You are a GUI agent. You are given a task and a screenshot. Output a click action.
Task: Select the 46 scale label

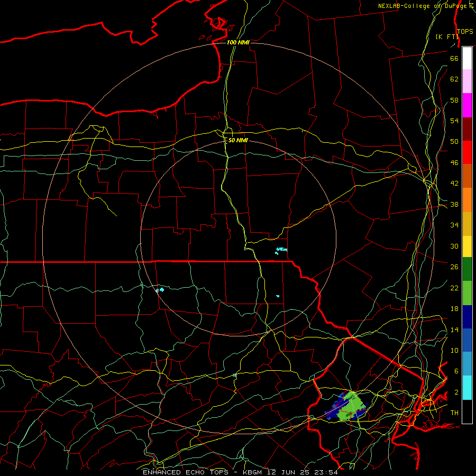tap(454, 163)
